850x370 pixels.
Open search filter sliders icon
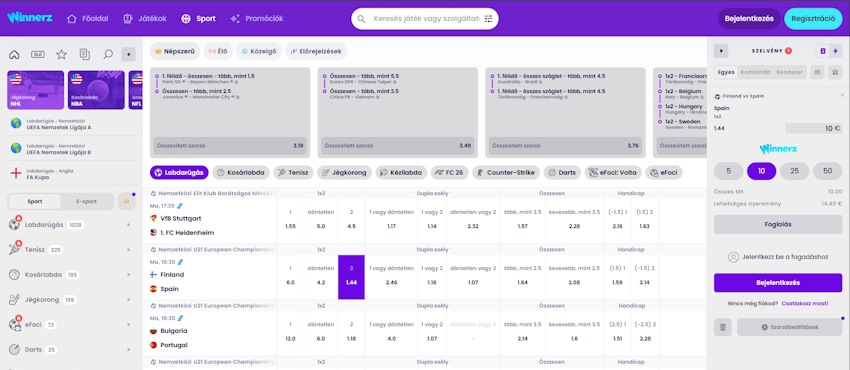coord(488,18)
